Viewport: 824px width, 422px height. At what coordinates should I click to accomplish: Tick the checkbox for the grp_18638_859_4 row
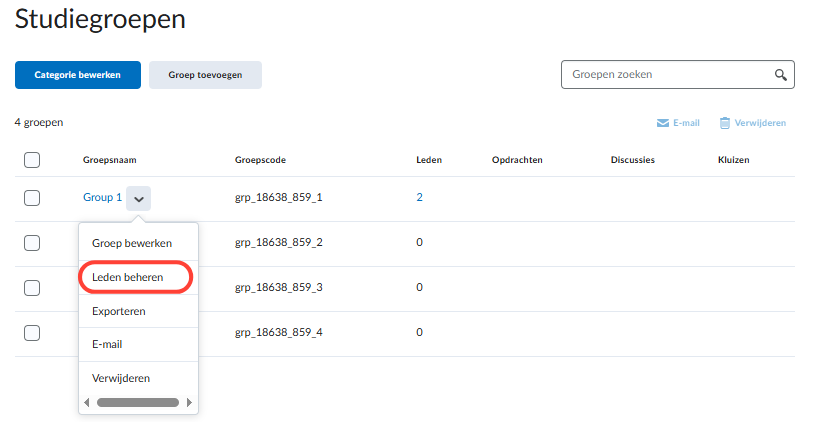32,333
